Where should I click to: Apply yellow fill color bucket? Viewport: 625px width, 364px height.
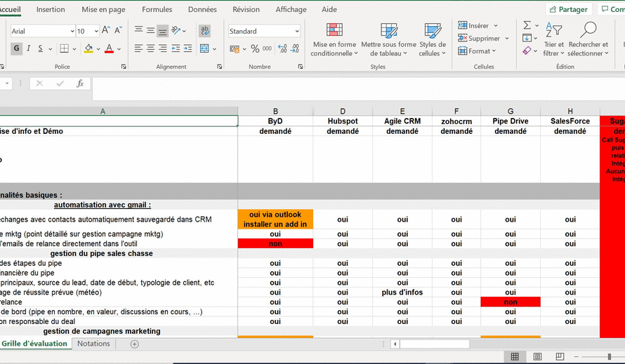(88, 48)
